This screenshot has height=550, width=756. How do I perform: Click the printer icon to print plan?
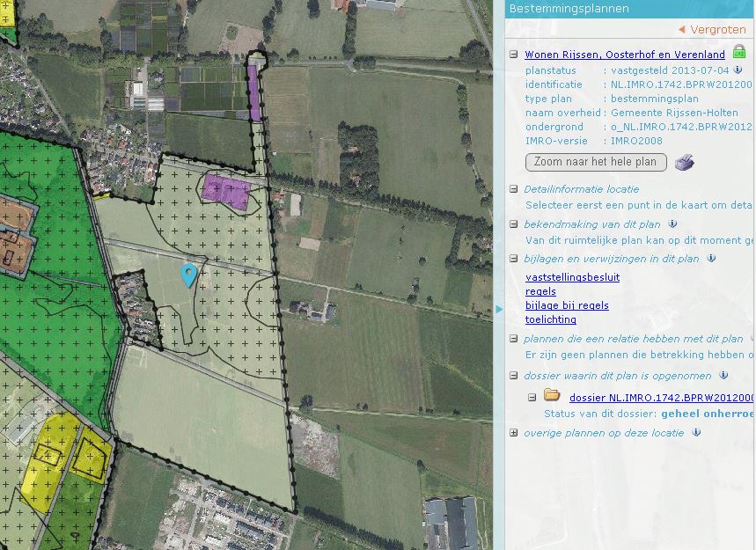(x=684, y=163)
